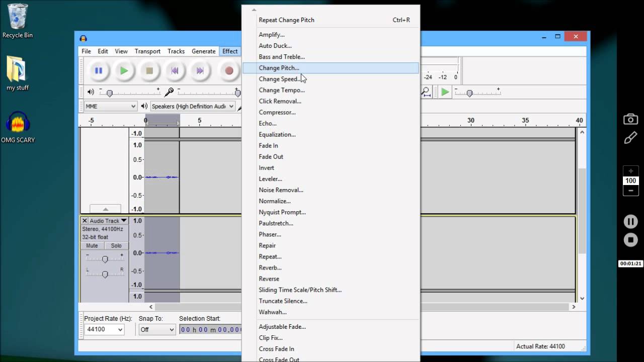Decrease recorder zoom with the minus button
This screenshot has height=362, width=644.
pos(630,191)
